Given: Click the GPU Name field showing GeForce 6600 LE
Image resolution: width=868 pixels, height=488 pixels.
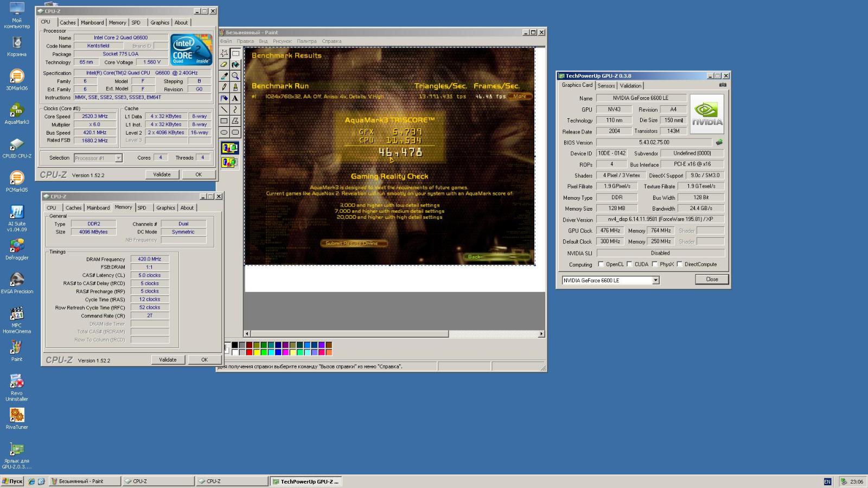Looking at the screenshot, I should point(641,98).
